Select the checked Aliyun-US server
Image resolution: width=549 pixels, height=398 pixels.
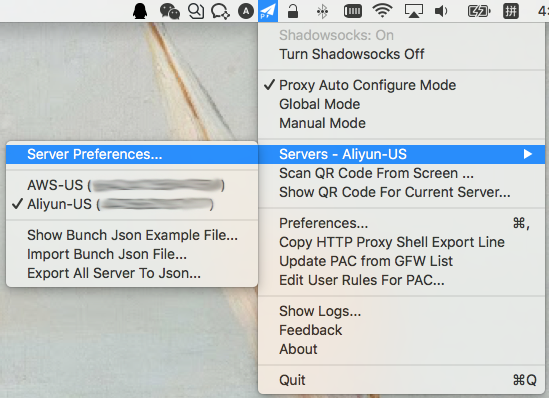132,204
